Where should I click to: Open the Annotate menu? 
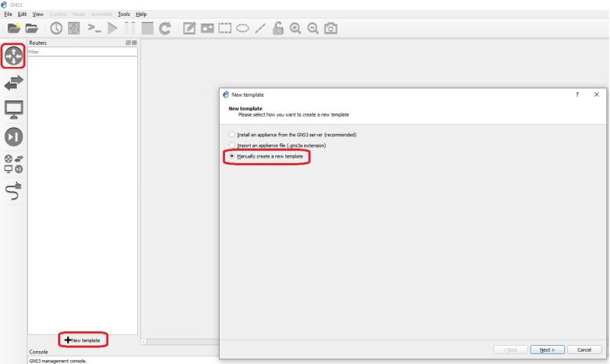tap(101, 14)
